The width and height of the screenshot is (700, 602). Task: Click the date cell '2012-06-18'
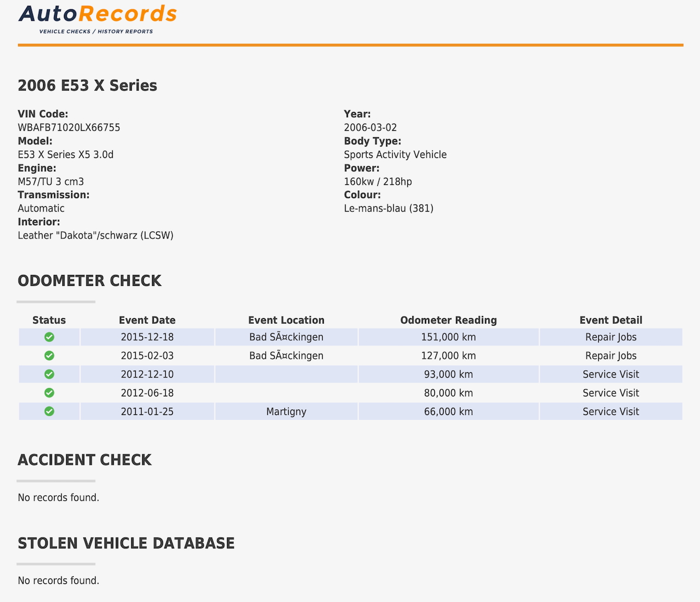tap(147, 393)
